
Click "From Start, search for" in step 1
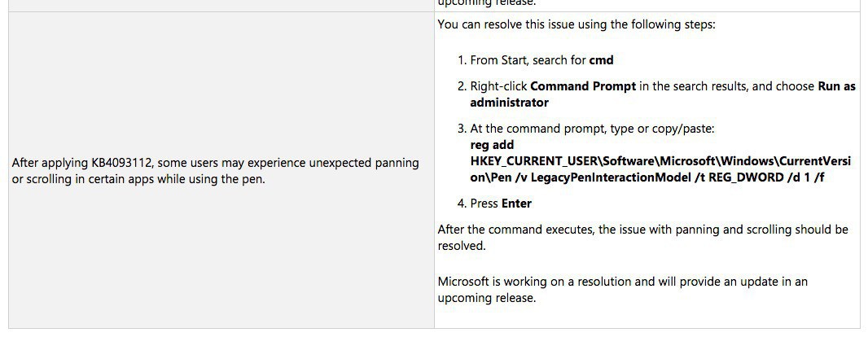pyautogui.click(x=528, y=60)
